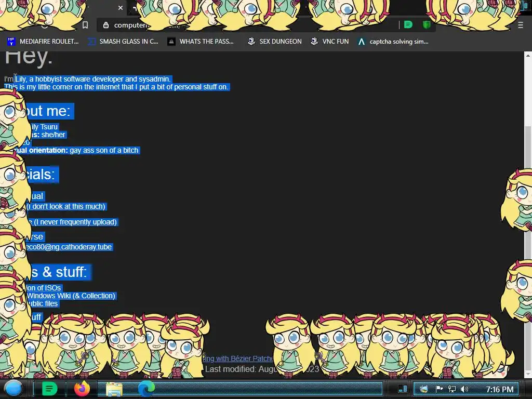Click the MEDIAFIRE bookmark's MFT favicon

11,42
